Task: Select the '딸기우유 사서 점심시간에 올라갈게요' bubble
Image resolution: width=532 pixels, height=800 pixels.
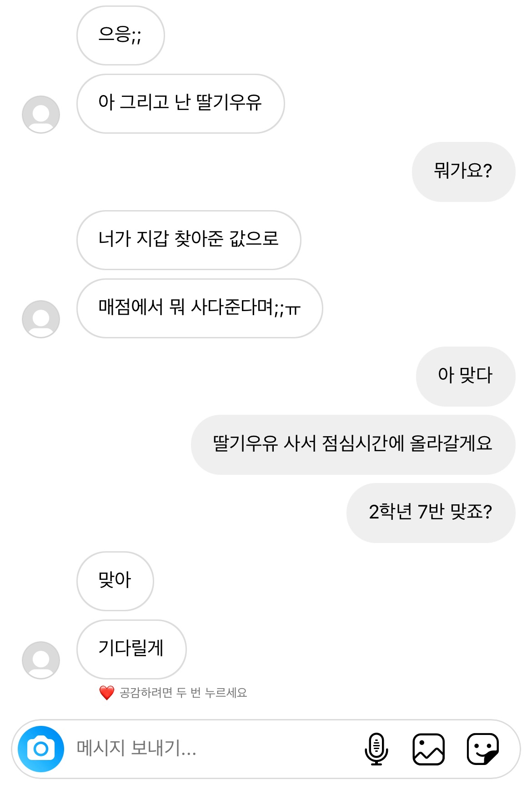Action: pos(353,444)
